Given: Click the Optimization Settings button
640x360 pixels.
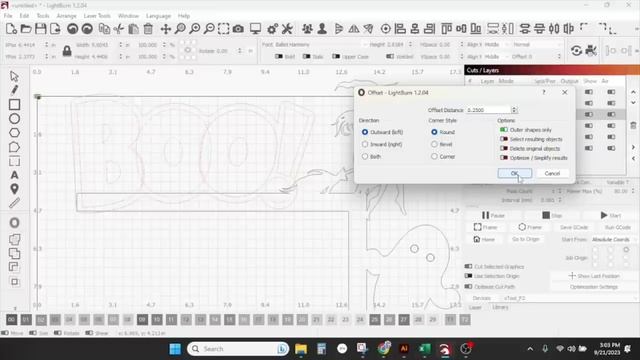Looking at the screenshot, I should pos(594,287).
